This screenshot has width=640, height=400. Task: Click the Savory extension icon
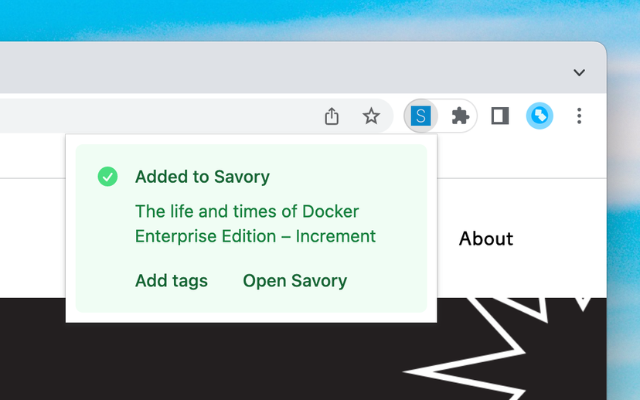point(421,117)
